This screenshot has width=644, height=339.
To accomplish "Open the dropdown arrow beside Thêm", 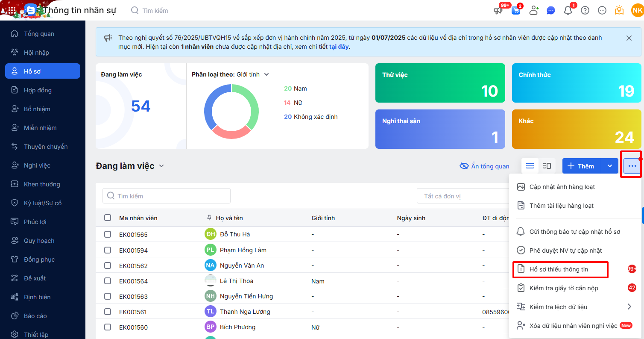I will (610, 166).
